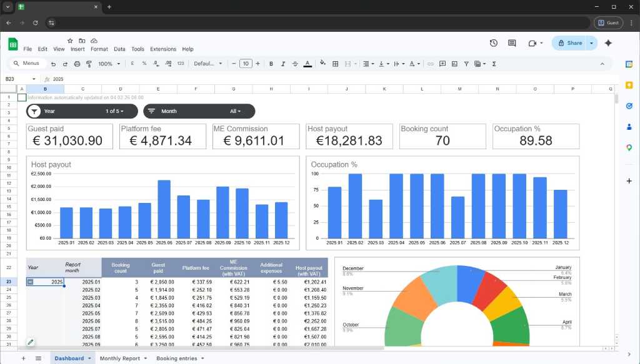
Task: Open the zoom level dropdown
Action: [109, 64]
